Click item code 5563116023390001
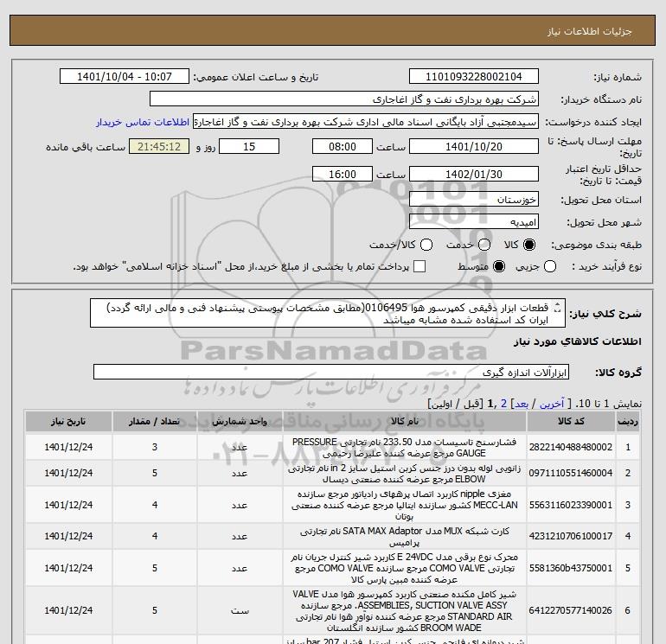 (x=571, y=505)
